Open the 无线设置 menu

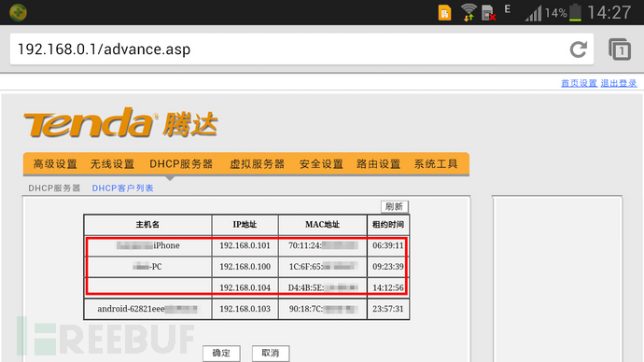point(112,164)
